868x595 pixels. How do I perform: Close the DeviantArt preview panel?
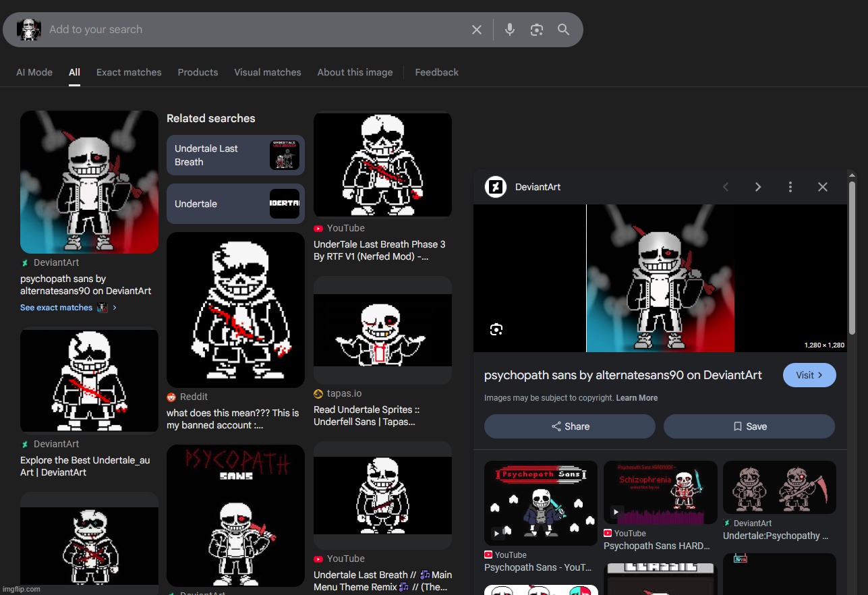pos(822,187)
